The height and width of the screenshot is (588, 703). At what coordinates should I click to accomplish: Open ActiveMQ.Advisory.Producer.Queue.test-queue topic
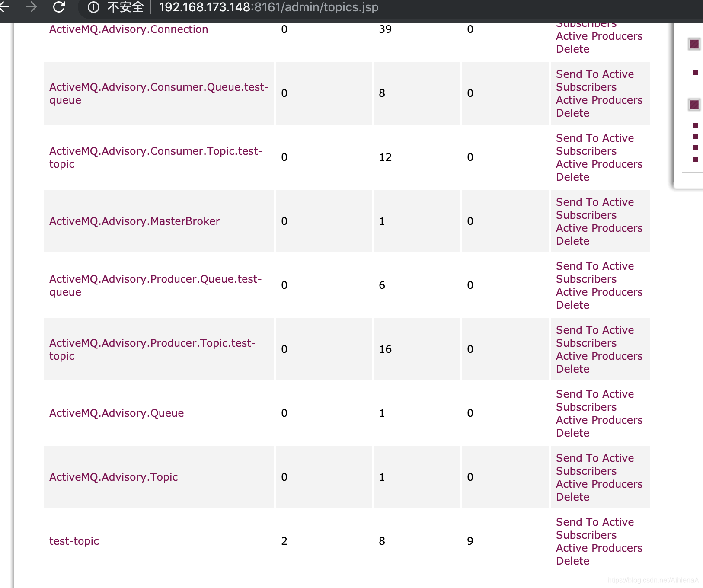click(x=155, y=285)
